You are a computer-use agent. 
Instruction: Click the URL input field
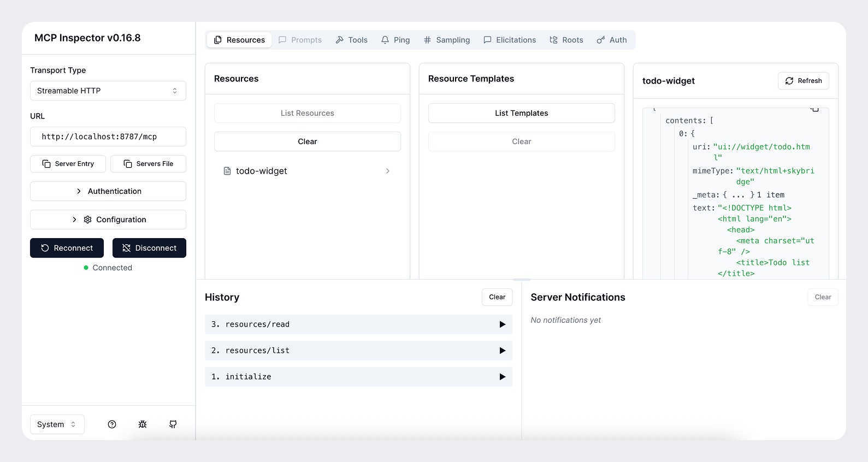click(x=108, y=137)
